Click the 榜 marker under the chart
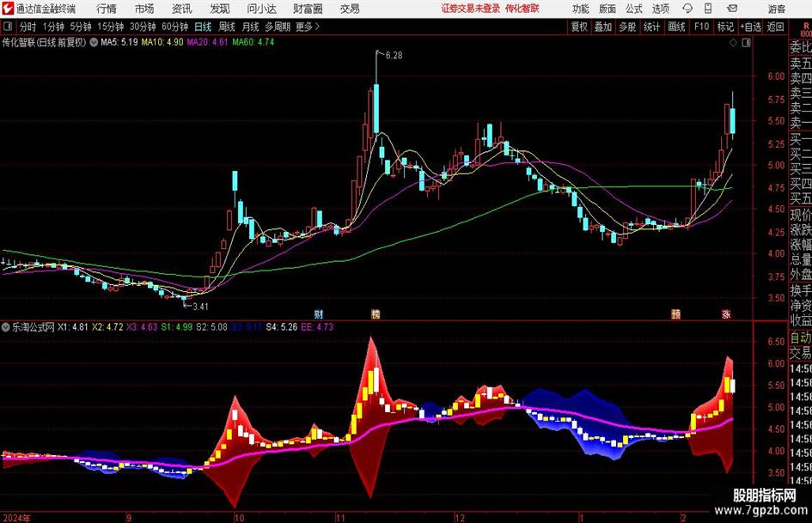This screenshot has width=812, height=523. click(375, 313)
